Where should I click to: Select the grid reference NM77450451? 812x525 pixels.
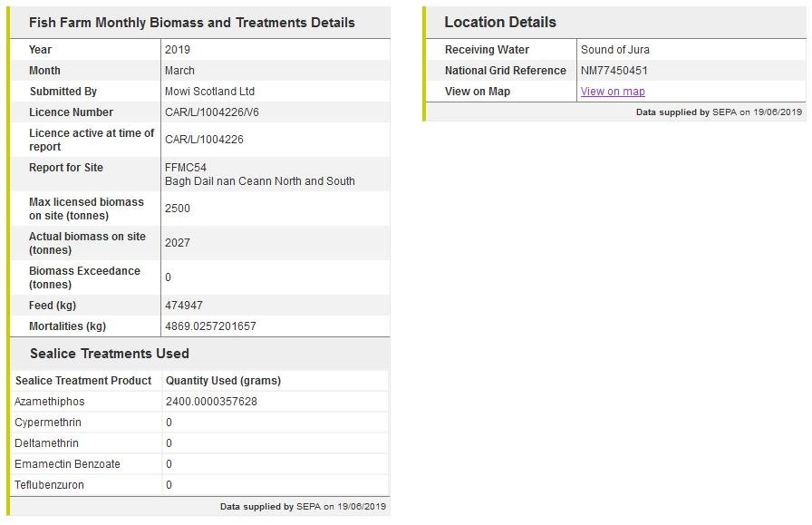point(614,71)
